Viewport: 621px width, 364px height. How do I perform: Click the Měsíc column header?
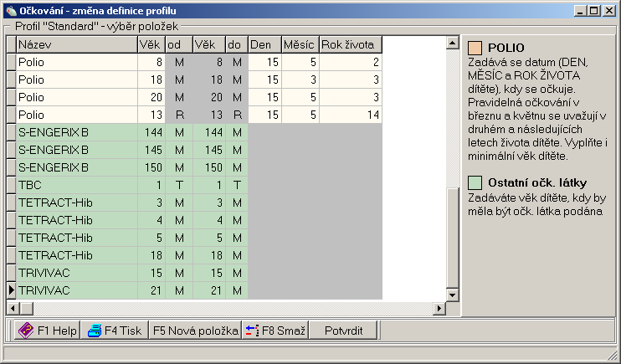click(x=299, y=44)
